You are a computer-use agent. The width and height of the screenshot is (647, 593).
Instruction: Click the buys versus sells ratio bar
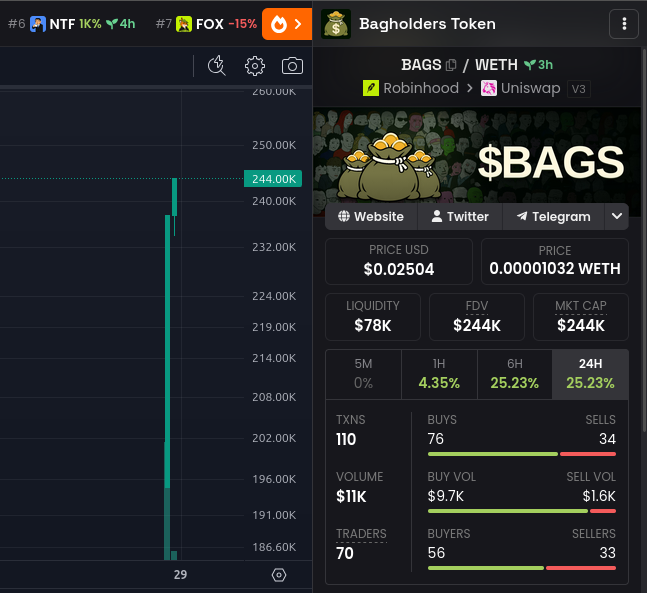[x=522, y=454]
